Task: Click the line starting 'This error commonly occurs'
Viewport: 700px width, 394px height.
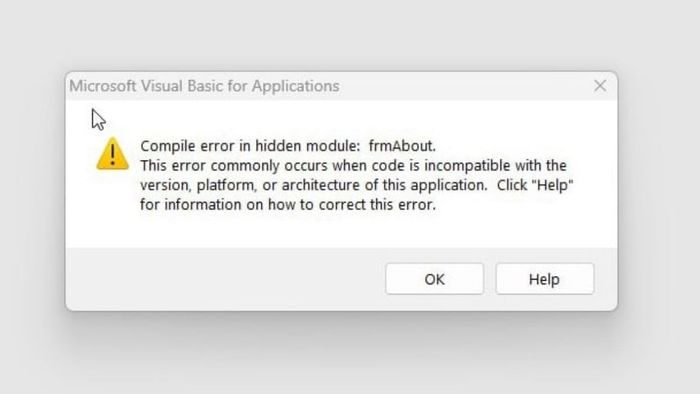Action: 354,166
